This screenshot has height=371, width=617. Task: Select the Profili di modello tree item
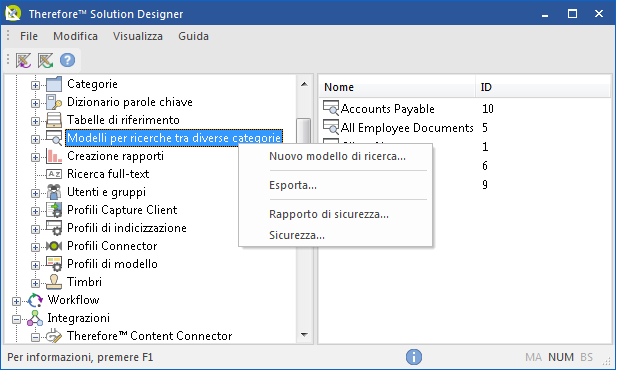pos(112,264)
